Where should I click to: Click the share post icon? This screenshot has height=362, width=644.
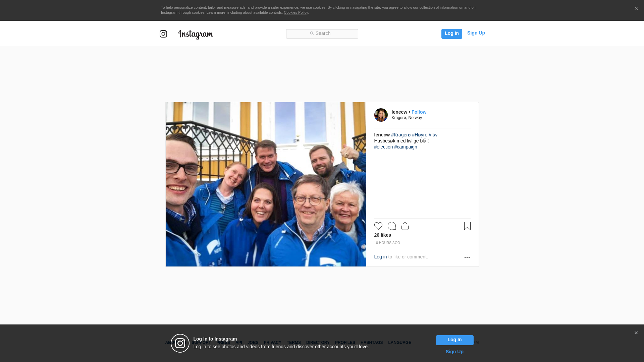point(405,226)
